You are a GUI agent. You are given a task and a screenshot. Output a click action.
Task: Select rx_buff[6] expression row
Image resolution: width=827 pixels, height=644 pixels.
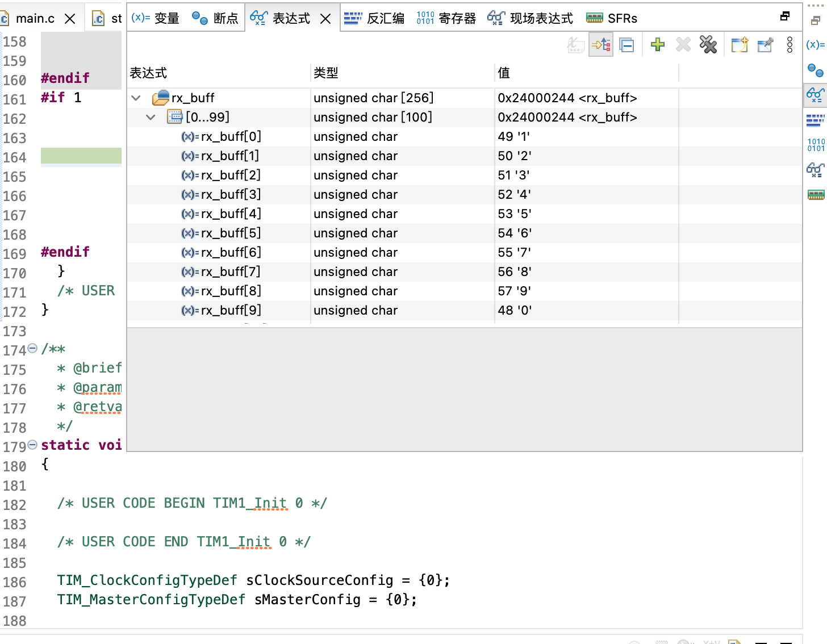(464, 252)
